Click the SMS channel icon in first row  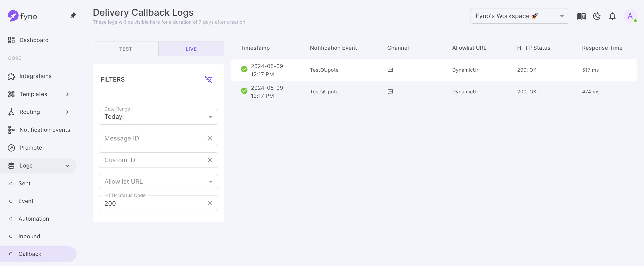(x=390, y=70)
